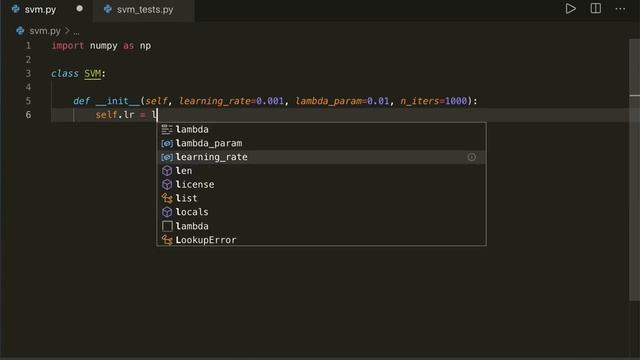Viewport: 640px width, 360px height.
Task: Select the 'list' suggestion
Action: (x=321, y=198)
